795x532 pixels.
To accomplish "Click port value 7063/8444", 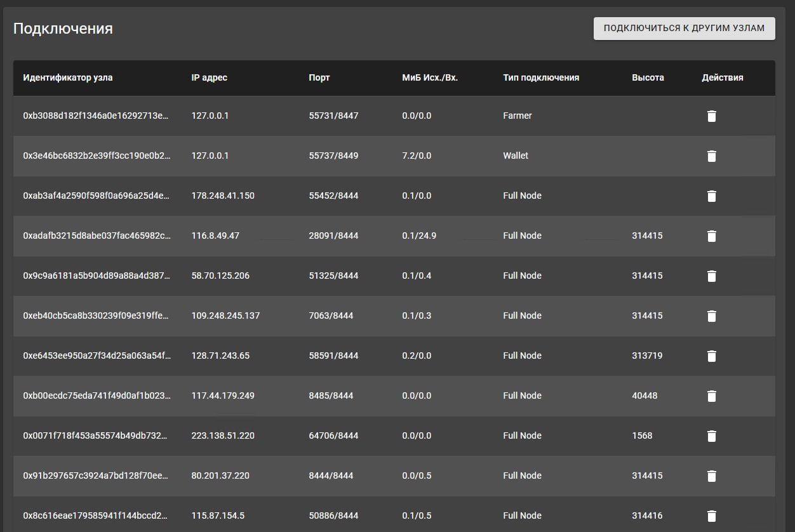I will [x=331, y=316].
